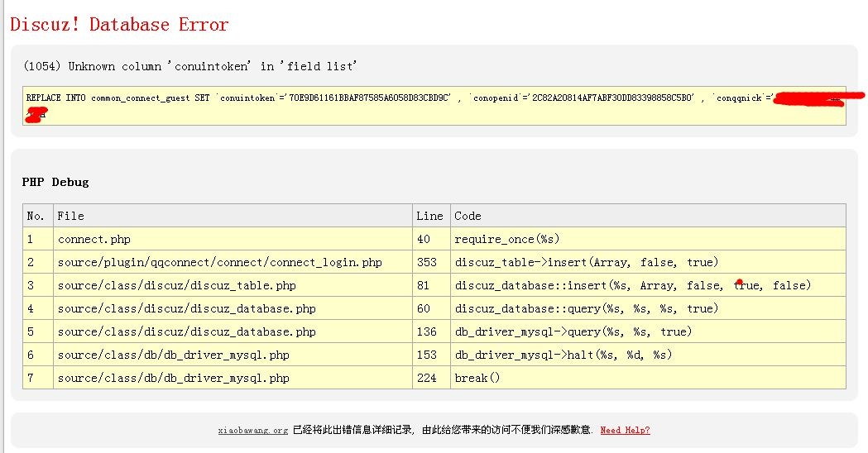
Task: Click the "Code" column header
Action: 468,216
